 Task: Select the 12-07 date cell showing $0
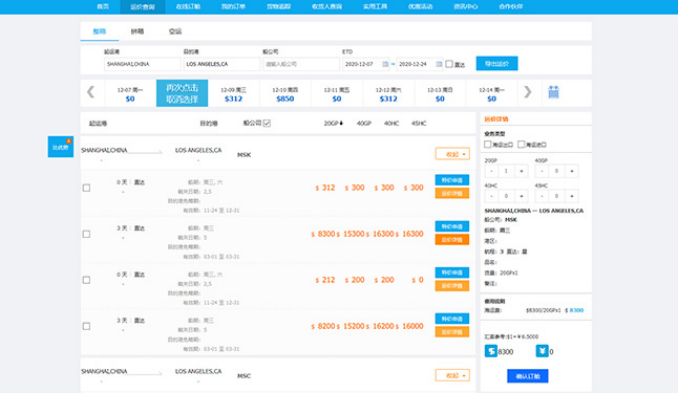click(130, 93)
